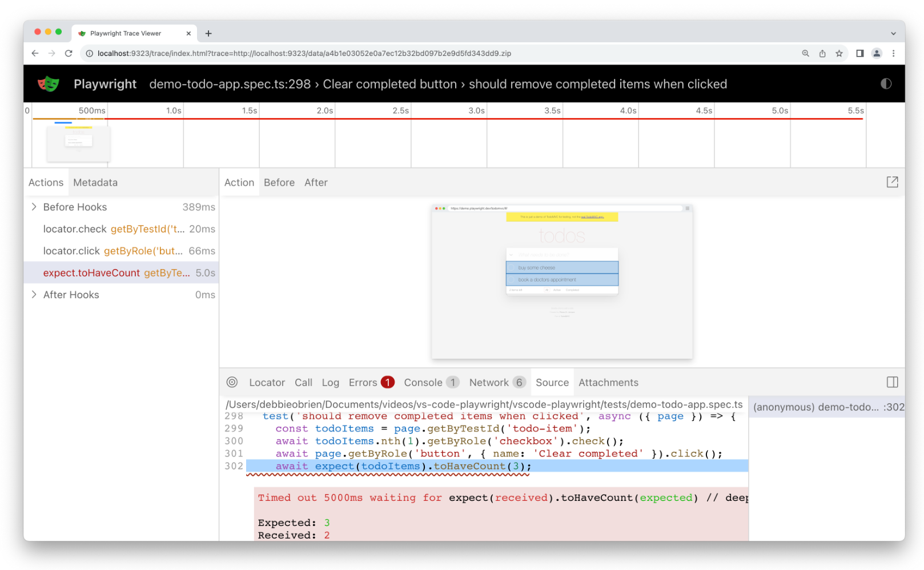Select the locator.click getByRole action
Image resolution: width=924 pixels, height=570 pixels.
[121, 251]
